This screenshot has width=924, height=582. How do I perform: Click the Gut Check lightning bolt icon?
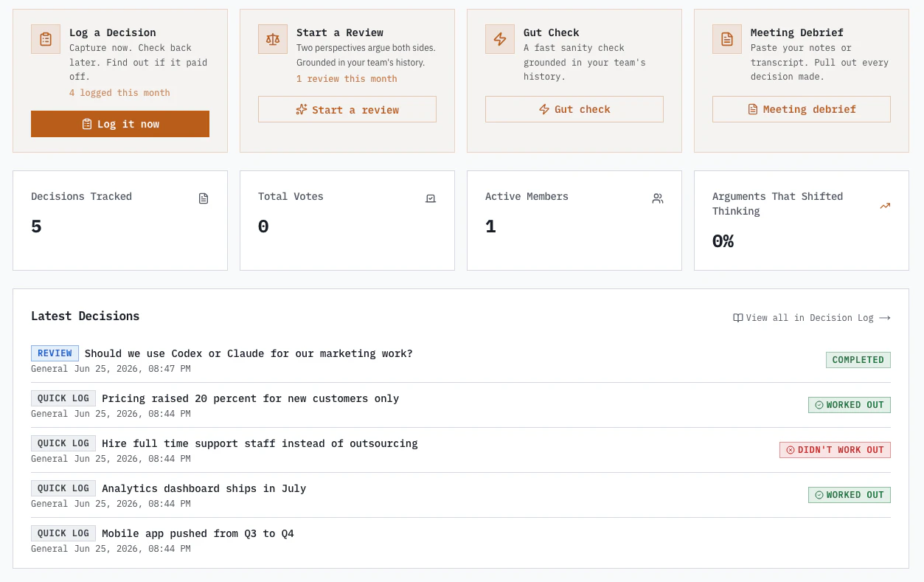coord(500,39)
